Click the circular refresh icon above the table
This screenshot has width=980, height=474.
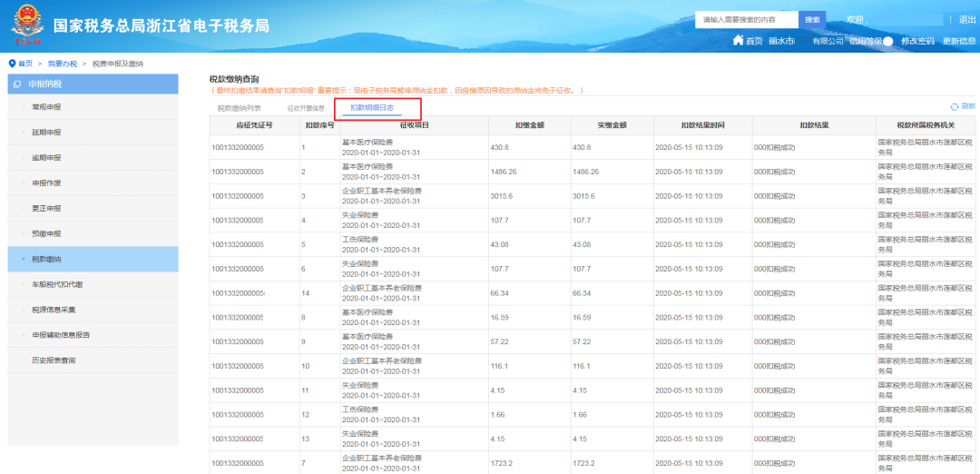(x=955, y=107)
